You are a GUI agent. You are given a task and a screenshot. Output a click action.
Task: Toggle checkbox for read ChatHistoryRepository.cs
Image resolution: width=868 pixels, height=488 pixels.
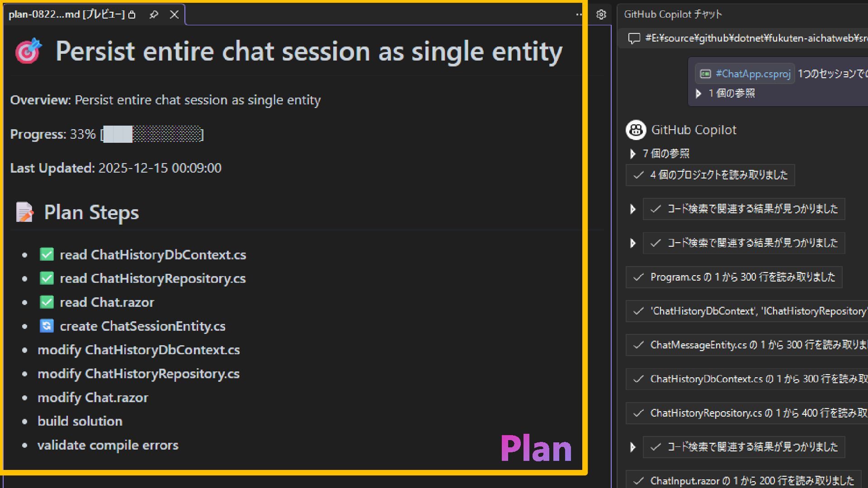coord(47,278)
